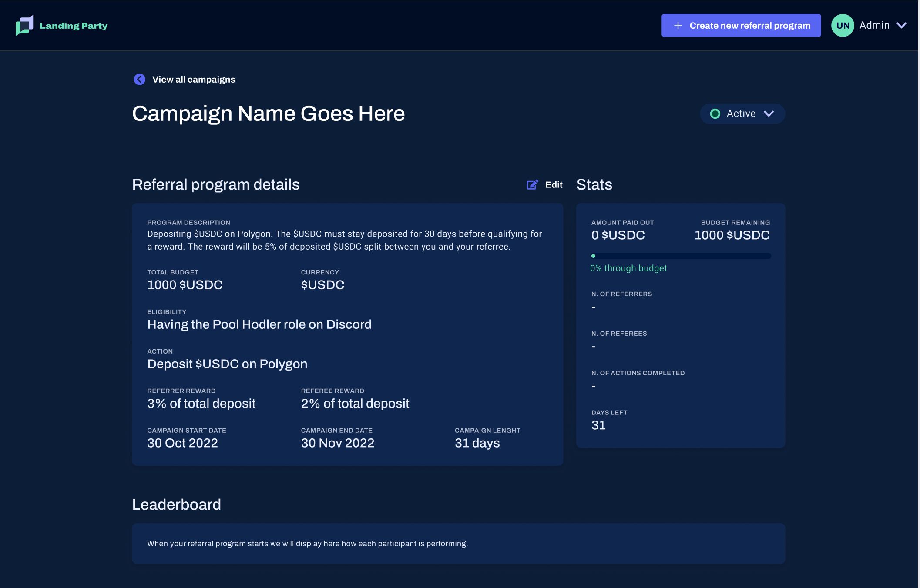This screenshot has height=588, width=920.
Task: Expand the Admin account chevron
Action: tap(901, 26)
